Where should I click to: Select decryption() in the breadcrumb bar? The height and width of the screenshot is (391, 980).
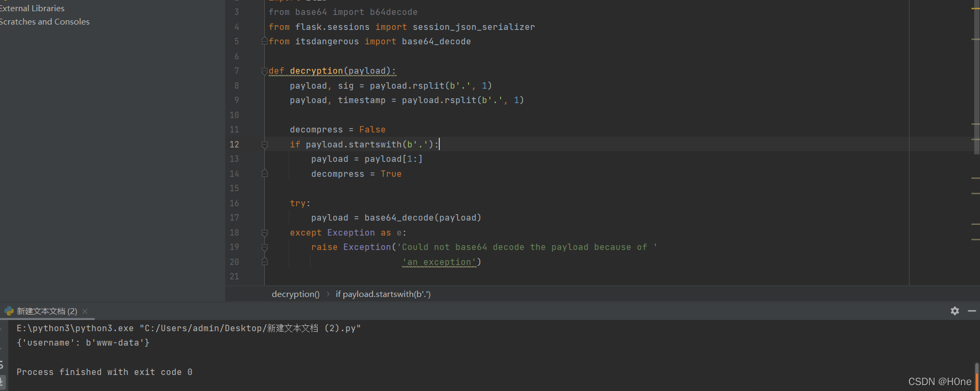tap(296, 294)
